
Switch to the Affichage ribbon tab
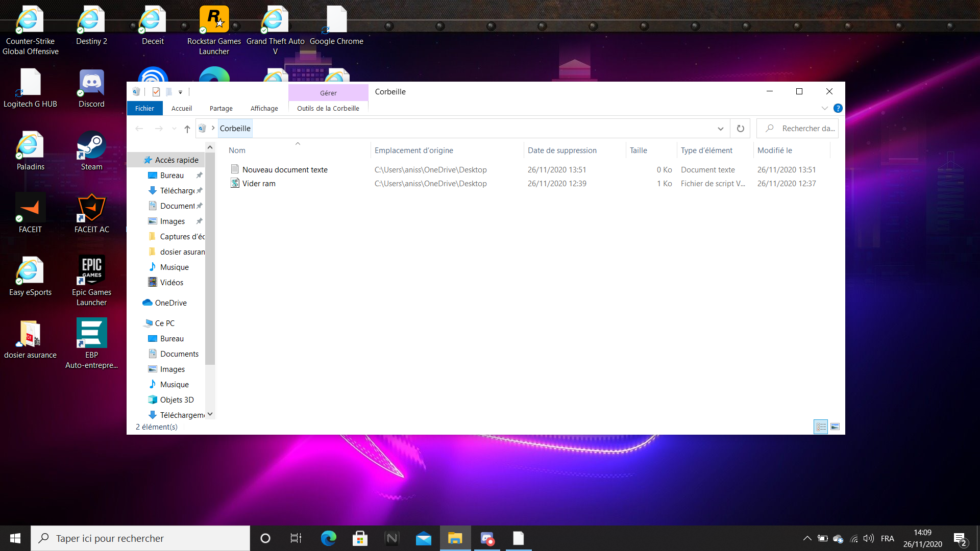tap(264, 108)
